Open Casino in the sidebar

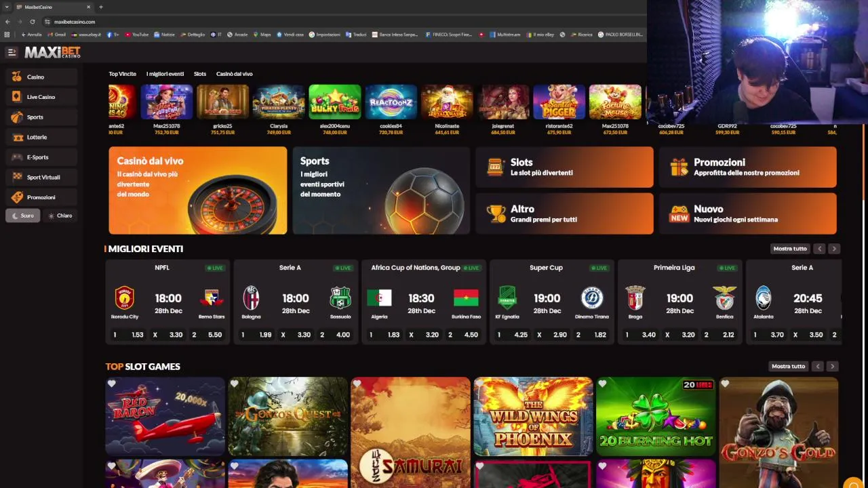click(41, 77)
